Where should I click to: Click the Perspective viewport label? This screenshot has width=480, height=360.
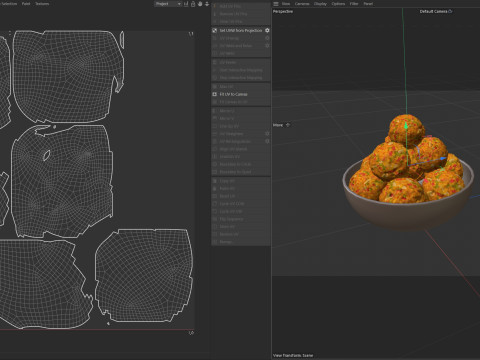(x=283, y=11)
